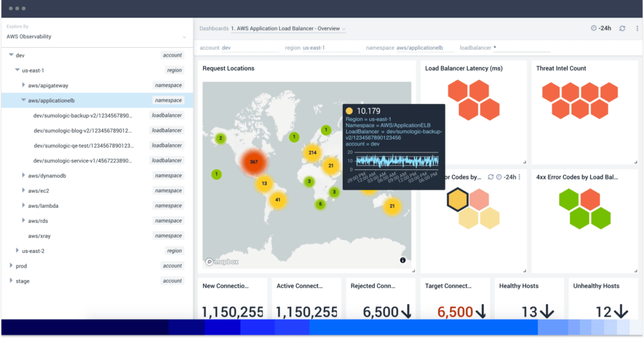Open the dashboard title dropdown chevron

(x=344, y=29)
